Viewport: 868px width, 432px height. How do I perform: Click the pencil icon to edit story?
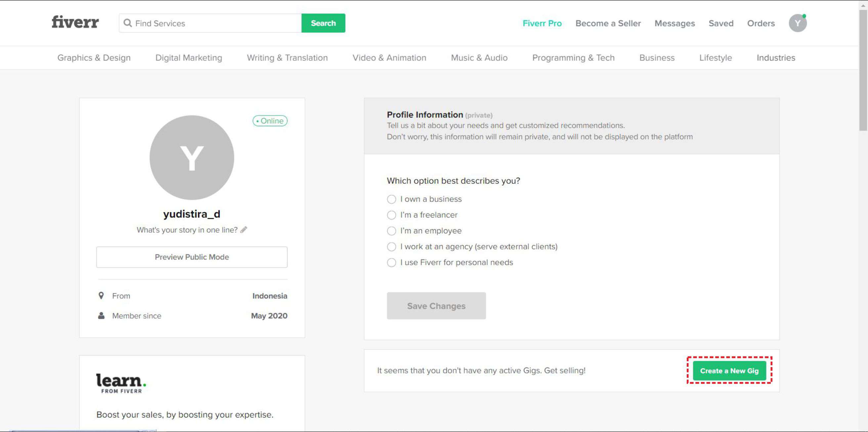pos(243,230)
